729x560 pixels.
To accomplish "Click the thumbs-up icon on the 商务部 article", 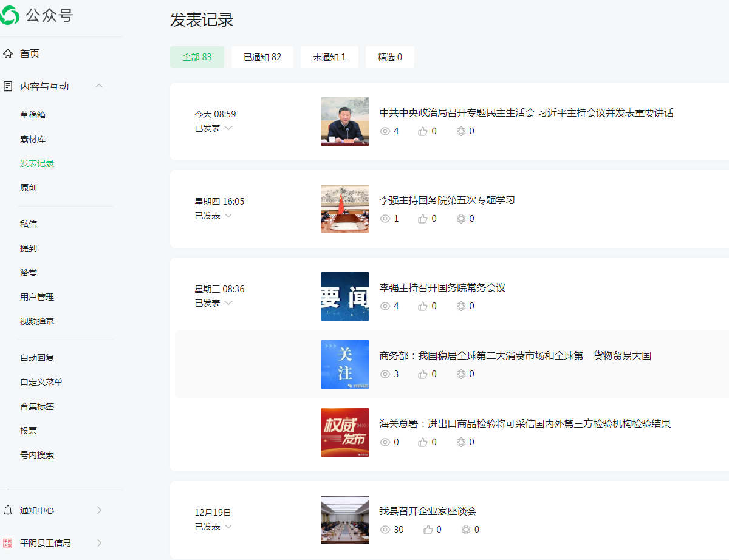I will click(x=423, y=374).
